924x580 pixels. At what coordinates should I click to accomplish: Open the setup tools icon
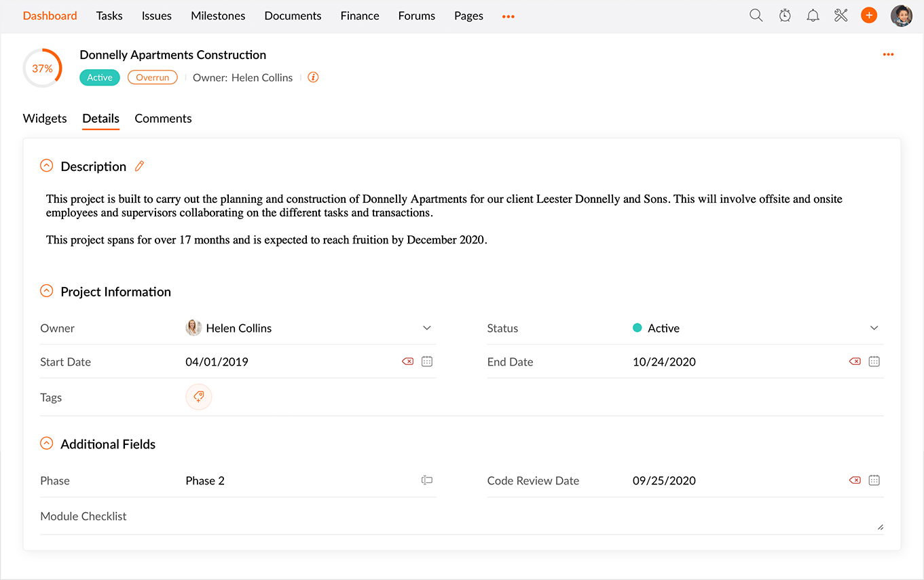pyautogui.click(x=841, y=16)
